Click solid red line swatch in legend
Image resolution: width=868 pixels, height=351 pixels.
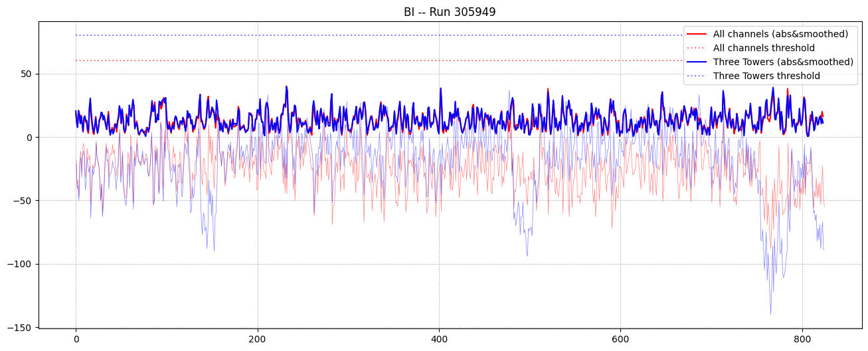(x=697, y=34)
